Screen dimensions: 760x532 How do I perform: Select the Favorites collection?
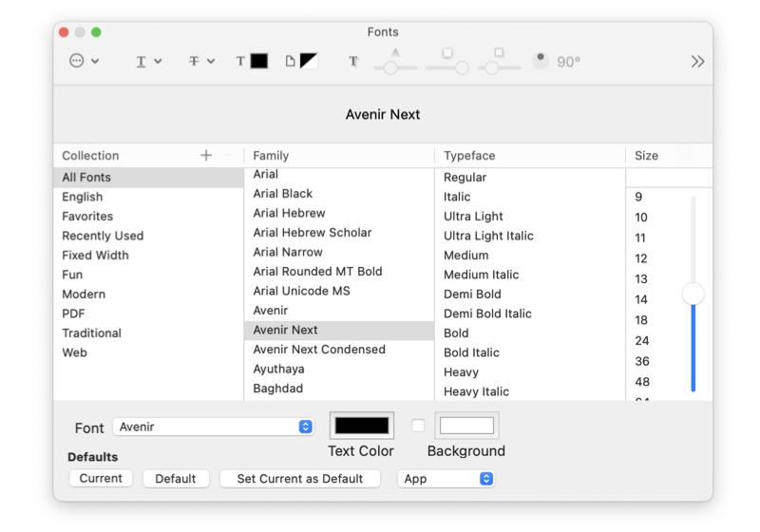[148, 216]
